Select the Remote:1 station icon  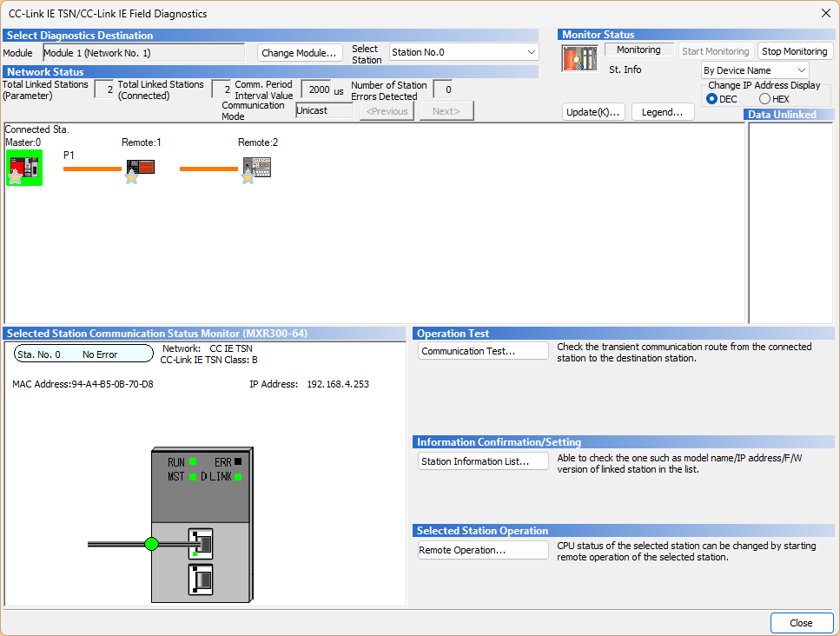[141, 168]
